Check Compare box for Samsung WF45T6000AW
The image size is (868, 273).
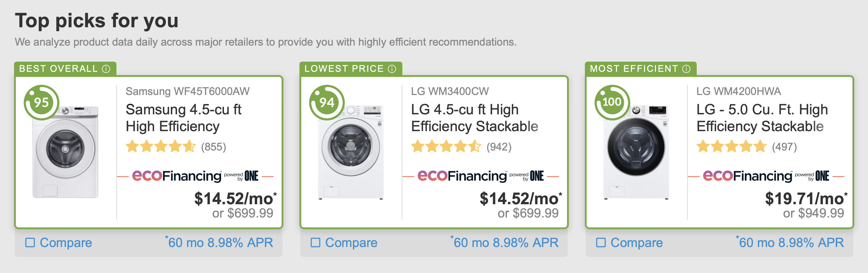pyautogui.click(x=30, y=242)
